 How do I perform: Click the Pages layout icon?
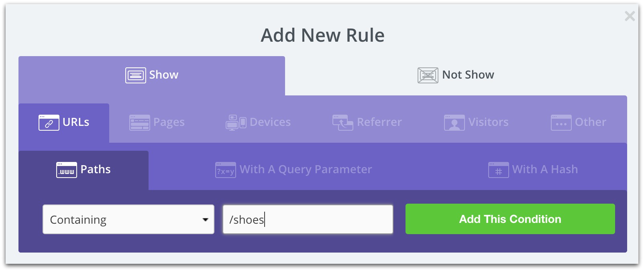click(139, 123)
